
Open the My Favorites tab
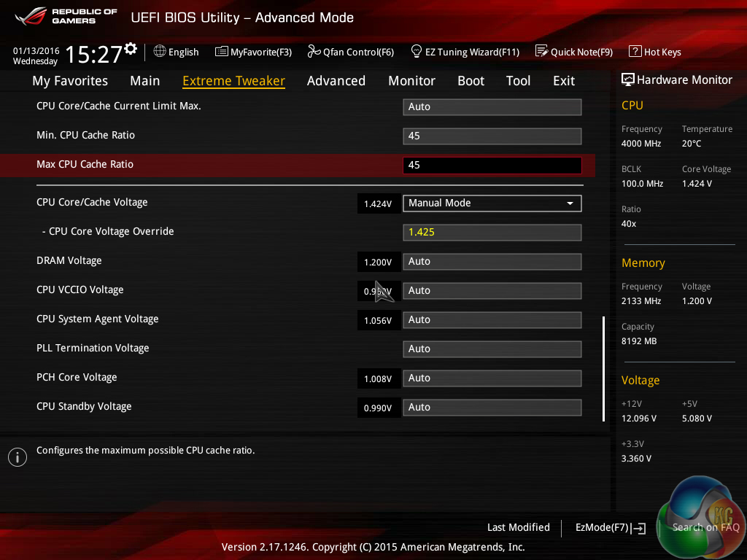pyautogui.click(x=70, y=81)
